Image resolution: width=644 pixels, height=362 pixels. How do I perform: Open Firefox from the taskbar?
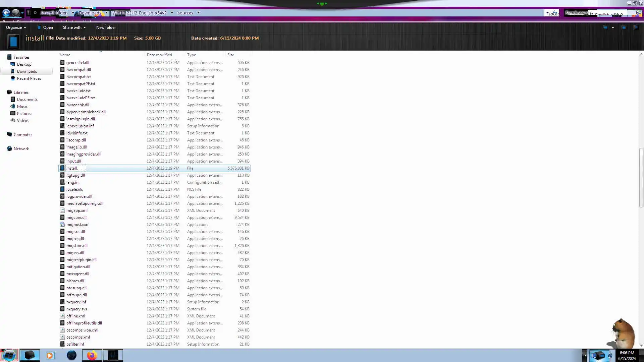92,355
